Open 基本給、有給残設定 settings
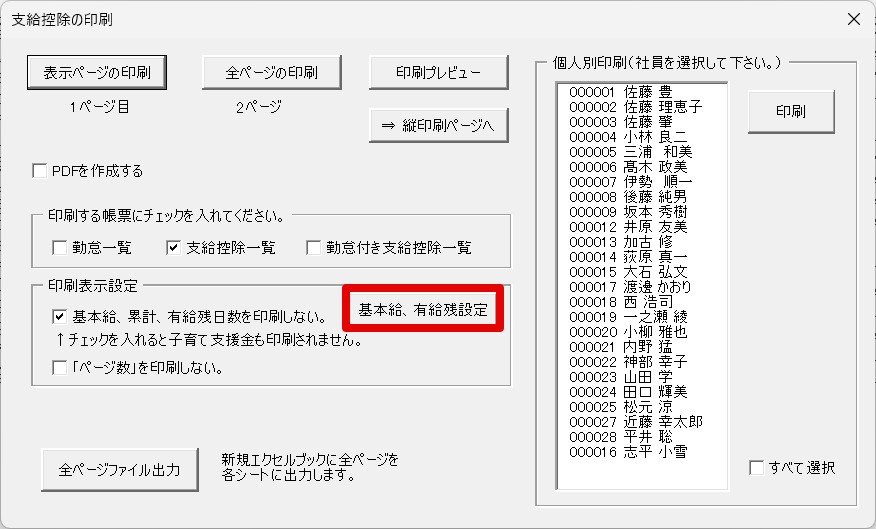Viewport: 876px width, 529px height. (423, 310)
